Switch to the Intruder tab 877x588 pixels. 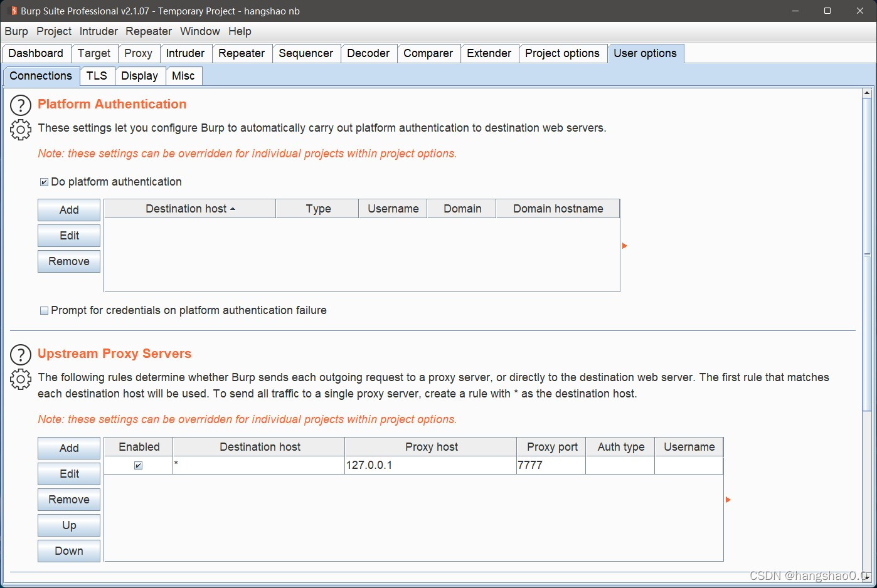tap(185, 53)
